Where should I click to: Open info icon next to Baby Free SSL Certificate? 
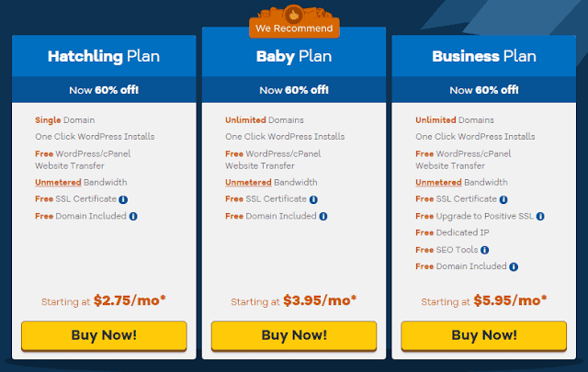tap(313, 199)
